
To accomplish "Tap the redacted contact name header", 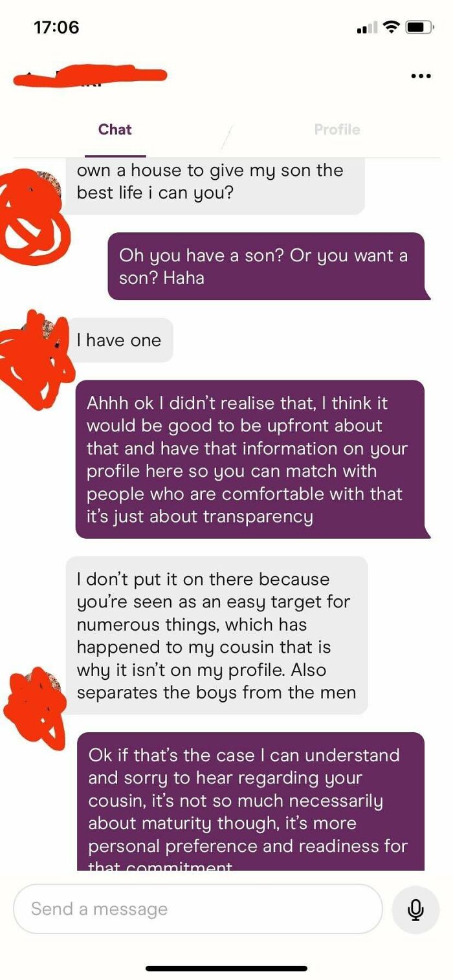I will [89, 76].
